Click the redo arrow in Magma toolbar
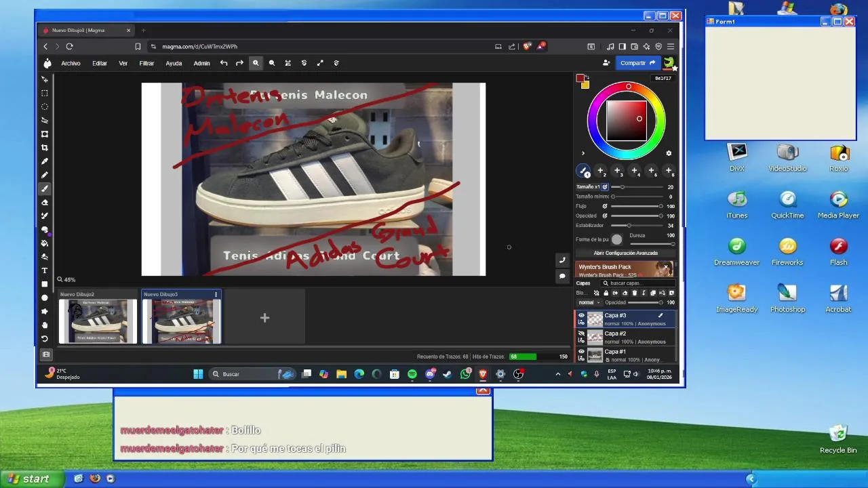Screen dimensions: 868x488 (x=239, y=63)
